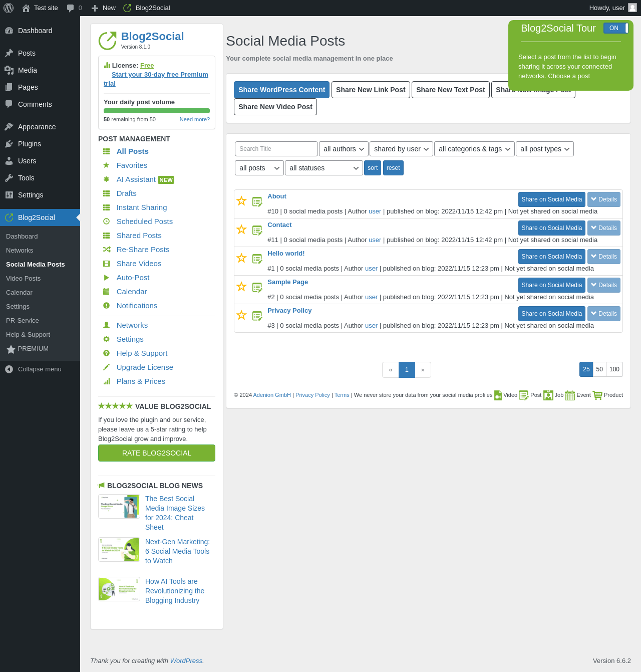This screenshot has width=641, height=672.
Task: Open the Sample Page post title link
Action: [287, 282]
